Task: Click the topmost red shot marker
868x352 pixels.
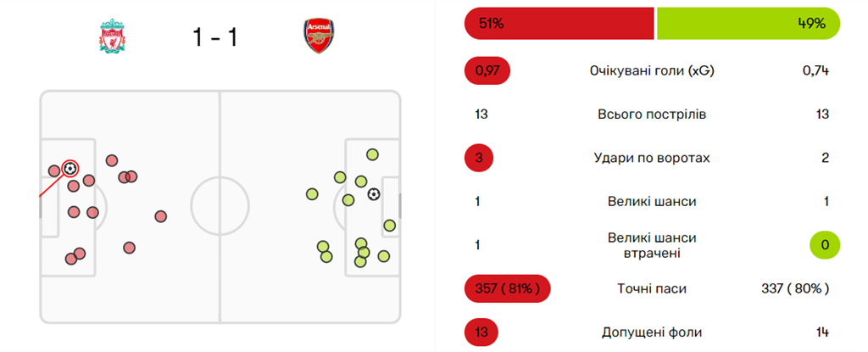Action: [111, 160]
